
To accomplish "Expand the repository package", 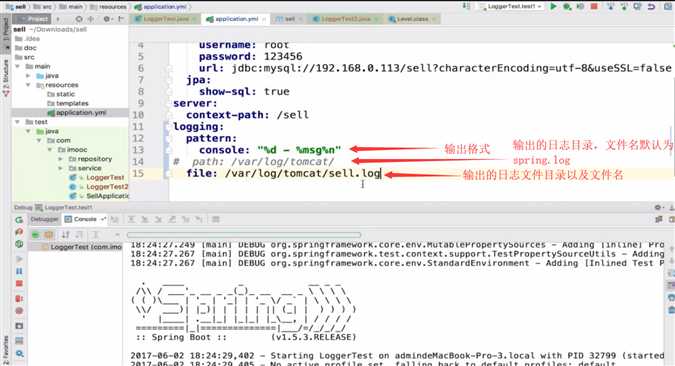I will coord(61,159).
